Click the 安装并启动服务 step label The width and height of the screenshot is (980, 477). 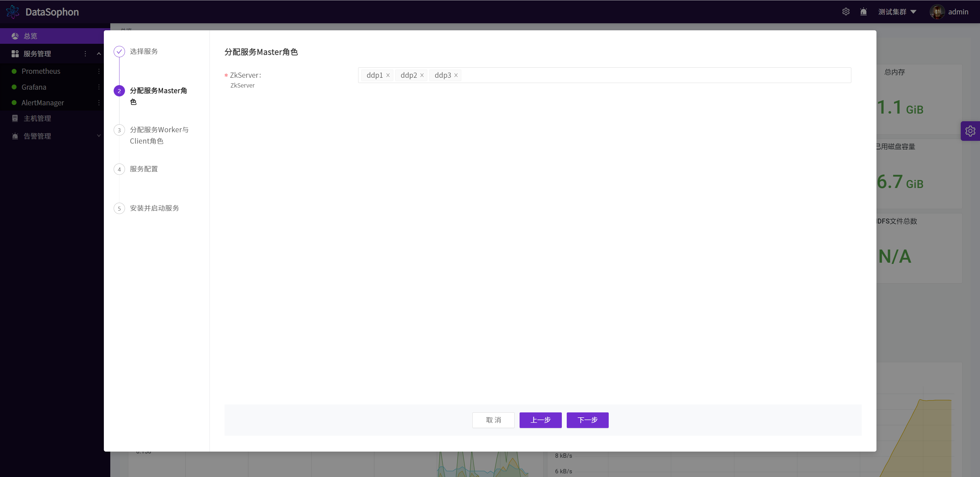point(154,208)
